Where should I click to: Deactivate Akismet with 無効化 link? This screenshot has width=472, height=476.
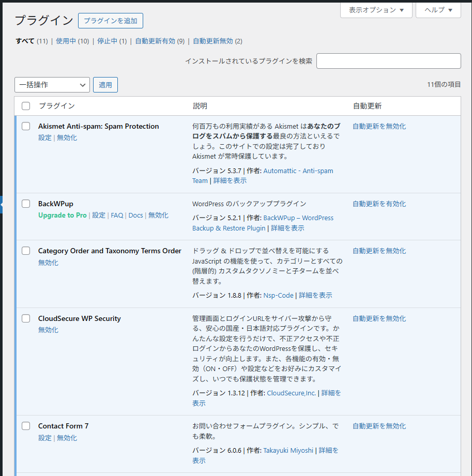[x=67, y=138]
